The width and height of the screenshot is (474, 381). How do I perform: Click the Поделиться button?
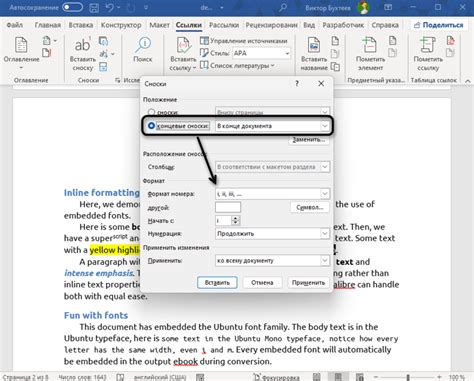[x=439, y=25]
